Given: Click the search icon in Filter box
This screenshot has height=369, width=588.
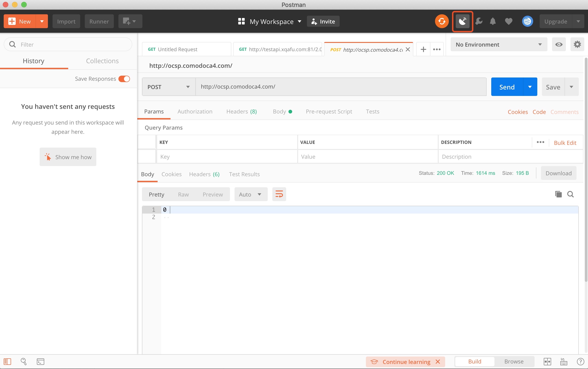Looking at the screenshot, I should tap(12, 45).
